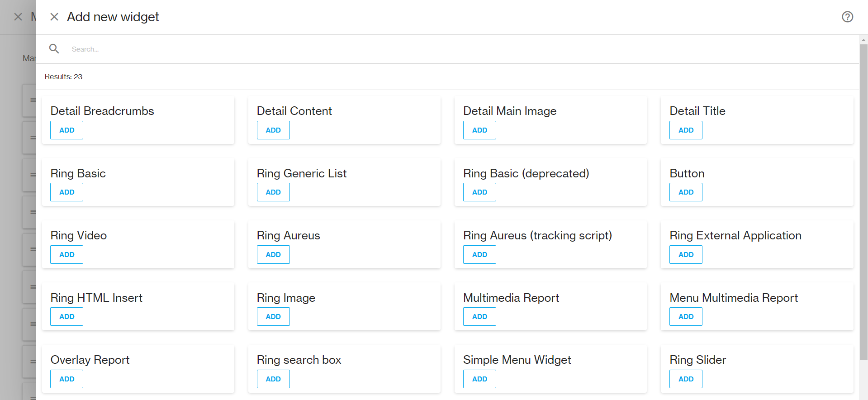The image size is (868, 400).
Task: Add the Ring Slider widget
Action: pyautogui.click(x=686, y=379)
